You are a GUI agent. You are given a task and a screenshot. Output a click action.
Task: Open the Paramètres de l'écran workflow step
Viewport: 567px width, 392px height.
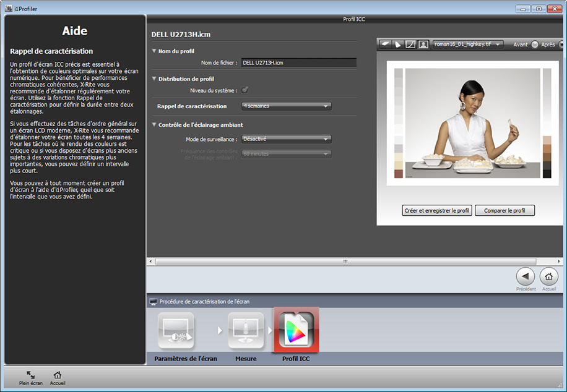coord(176,331)
